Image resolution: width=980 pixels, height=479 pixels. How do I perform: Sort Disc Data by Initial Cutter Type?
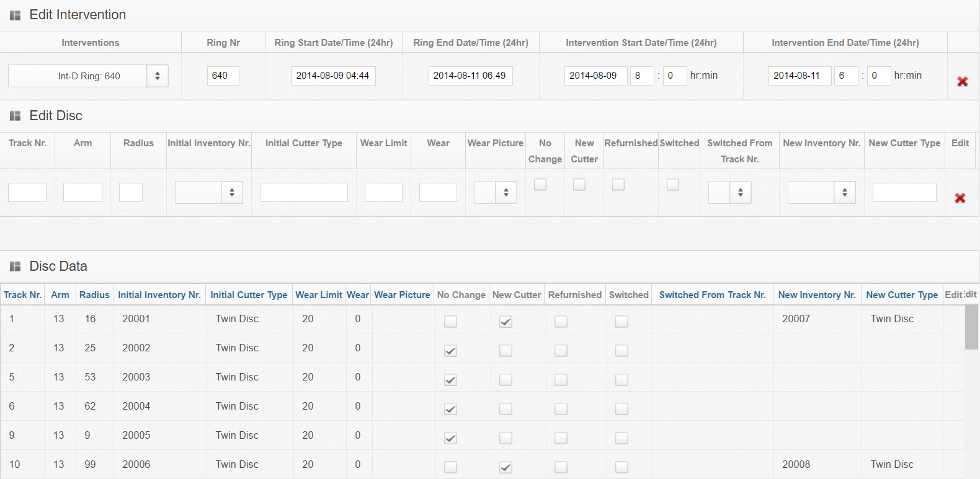click(249, 295)
